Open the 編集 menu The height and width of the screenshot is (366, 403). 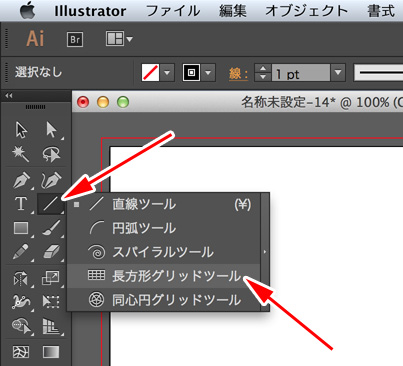pyautogui.click(x=233, y=11)
